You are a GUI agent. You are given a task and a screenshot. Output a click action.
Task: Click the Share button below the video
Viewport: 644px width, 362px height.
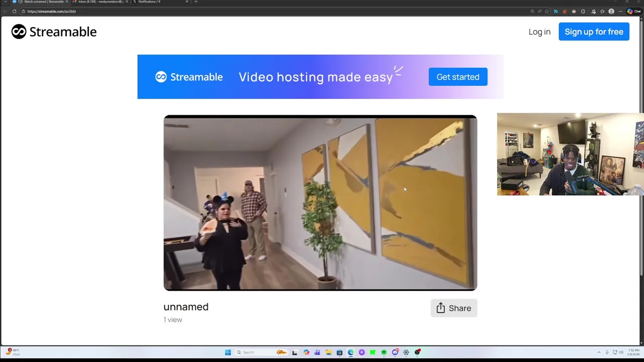pyautogui.click(x=454, y=308)
